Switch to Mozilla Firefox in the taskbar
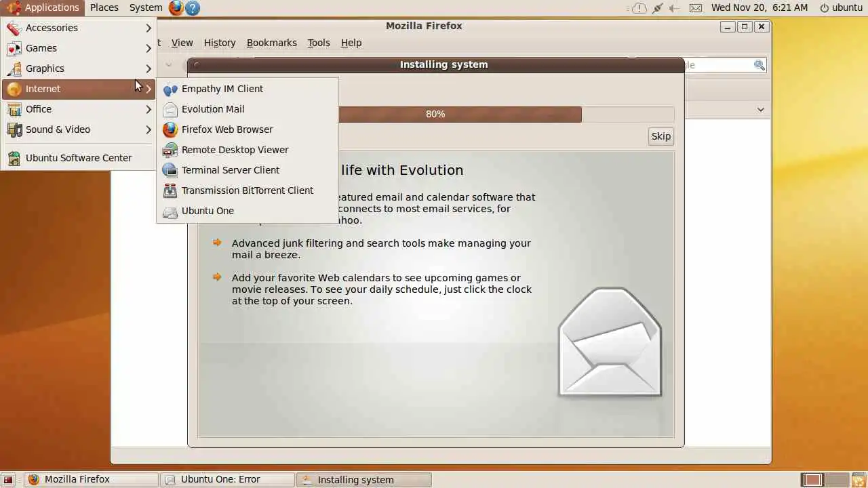The width and height of the screenshot is (868, 488). tap(92, 480)
